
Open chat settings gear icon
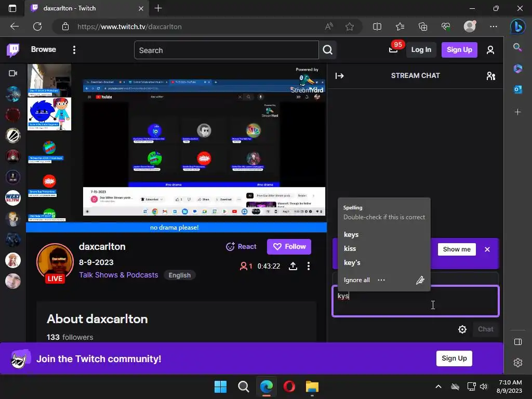coord(462,329)
